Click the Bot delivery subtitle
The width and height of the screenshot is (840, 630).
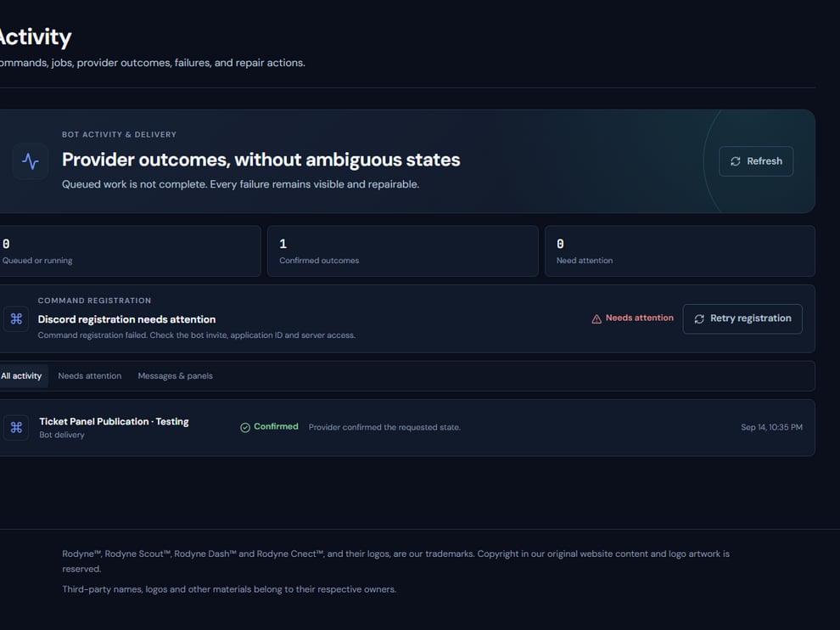pyautogui.click(x=62, y=435)
